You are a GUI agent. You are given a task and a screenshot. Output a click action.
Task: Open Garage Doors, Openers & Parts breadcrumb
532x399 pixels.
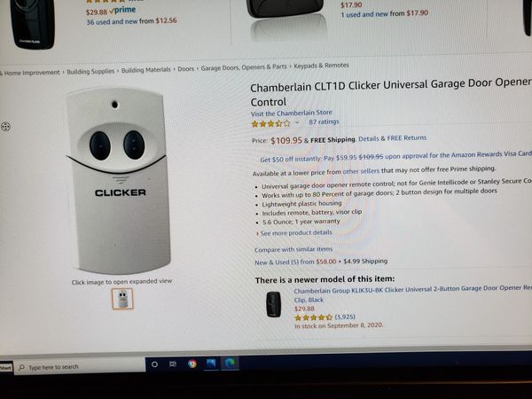244,67
